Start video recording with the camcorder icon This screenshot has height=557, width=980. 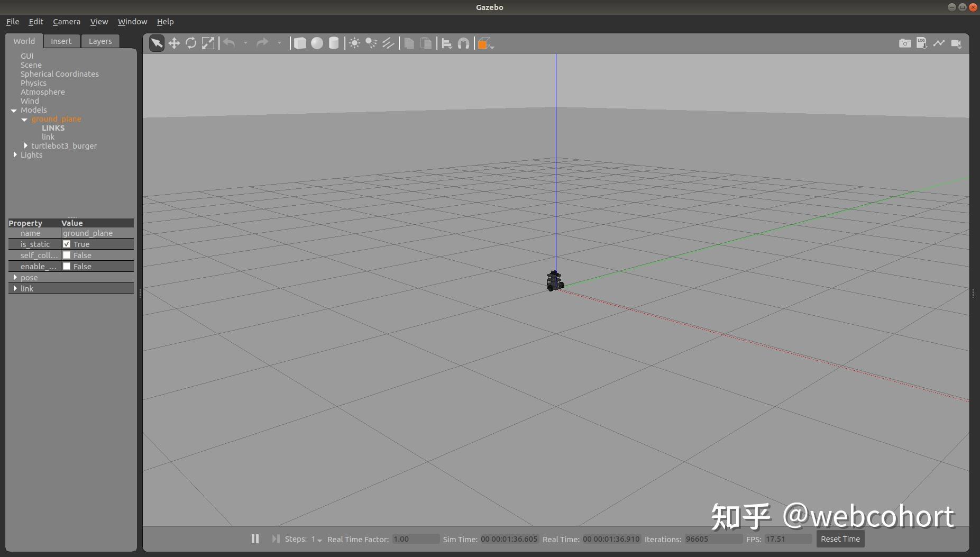tap(957, 43)
